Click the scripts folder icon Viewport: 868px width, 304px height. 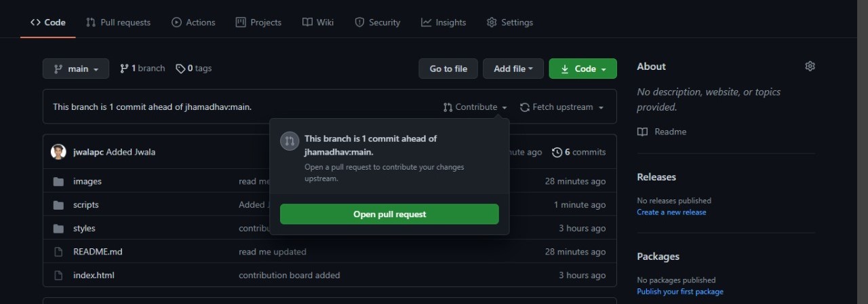pos(58,205)
